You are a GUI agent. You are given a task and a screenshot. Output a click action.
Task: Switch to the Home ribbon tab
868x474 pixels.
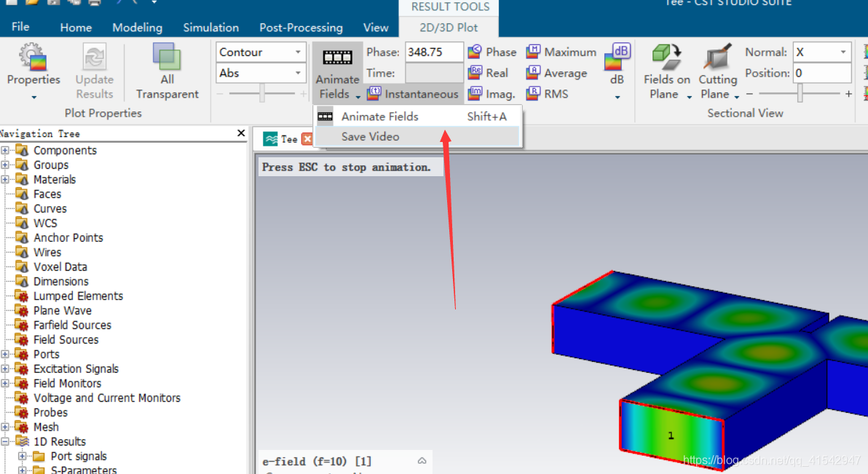click(76, 27)
